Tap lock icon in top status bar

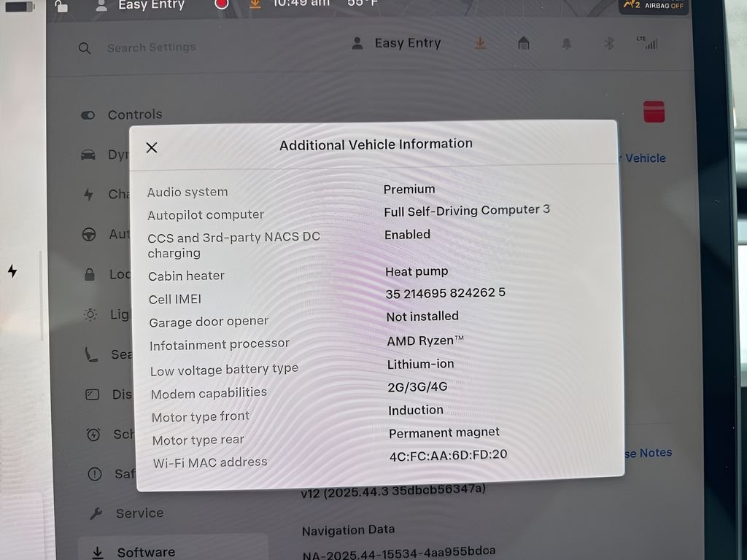coord(61,6)
